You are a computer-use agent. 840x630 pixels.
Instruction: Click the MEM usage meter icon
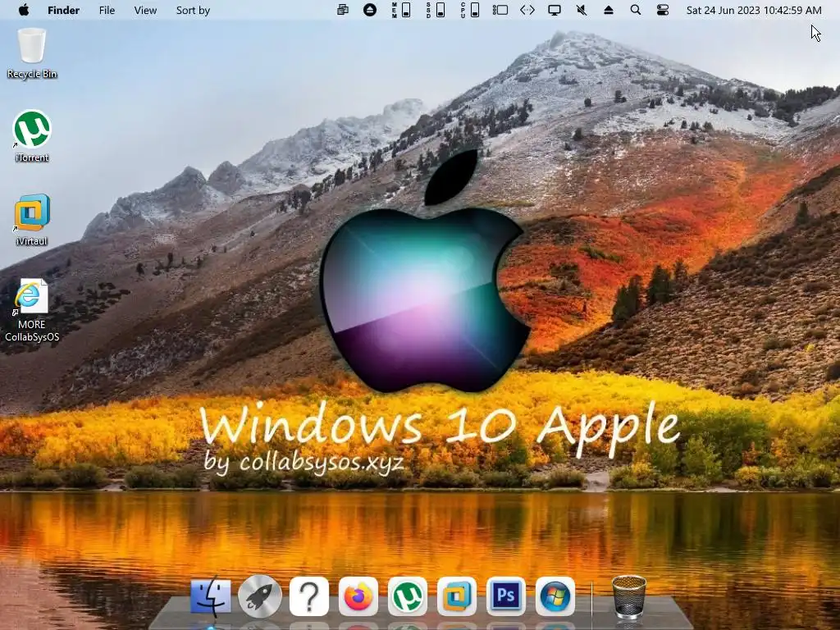(401, 10)
